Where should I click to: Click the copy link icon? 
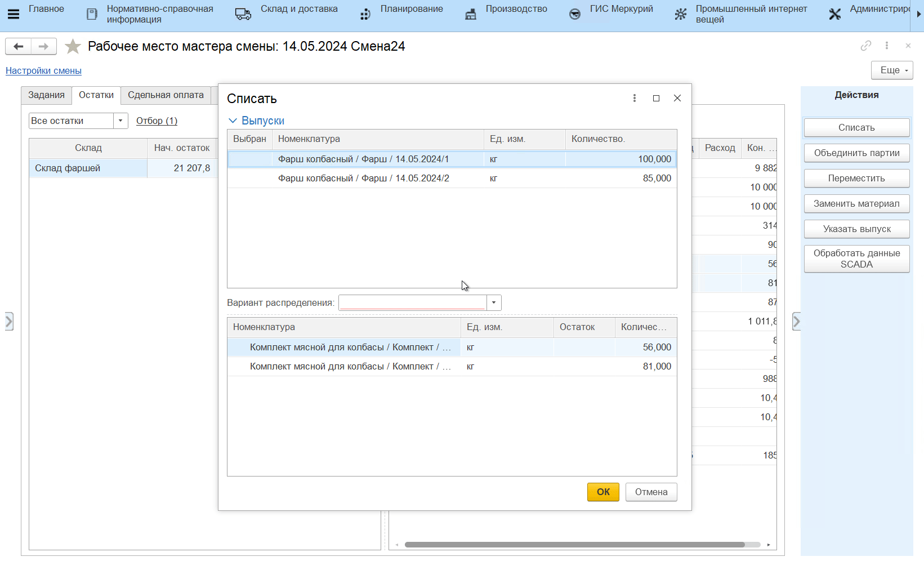[x=865, y=46]
